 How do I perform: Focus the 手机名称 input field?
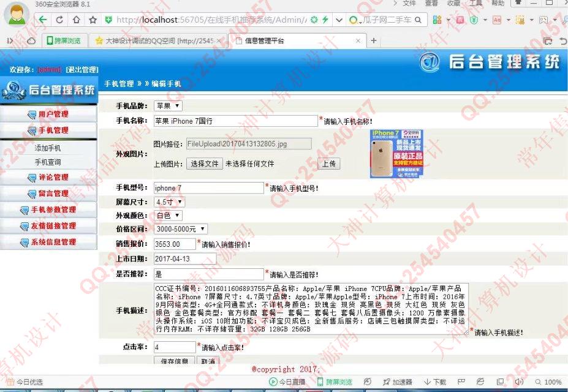(235, 121)
